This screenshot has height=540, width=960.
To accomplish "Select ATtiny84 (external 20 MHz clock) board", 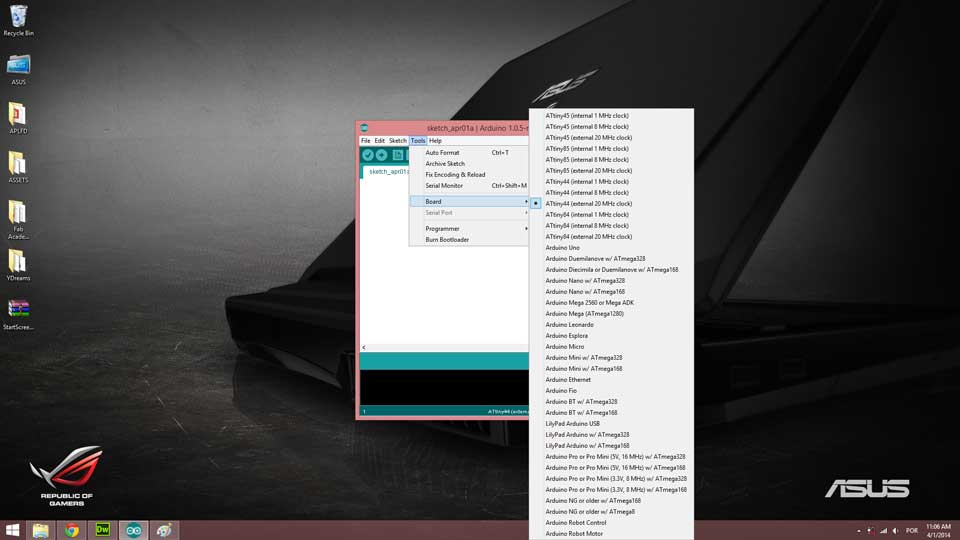I will (611, 237).
